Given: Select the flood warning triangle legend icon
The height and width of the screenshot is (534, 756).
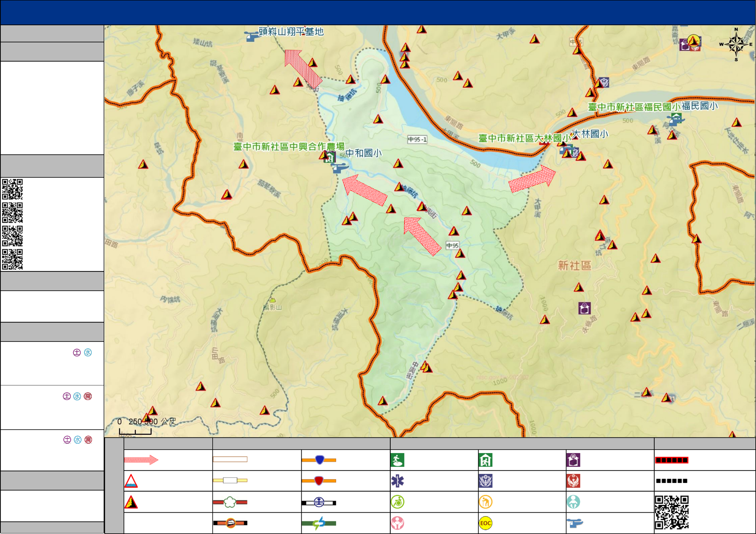Looking at the screenshot, I should (x=131, y=481).
